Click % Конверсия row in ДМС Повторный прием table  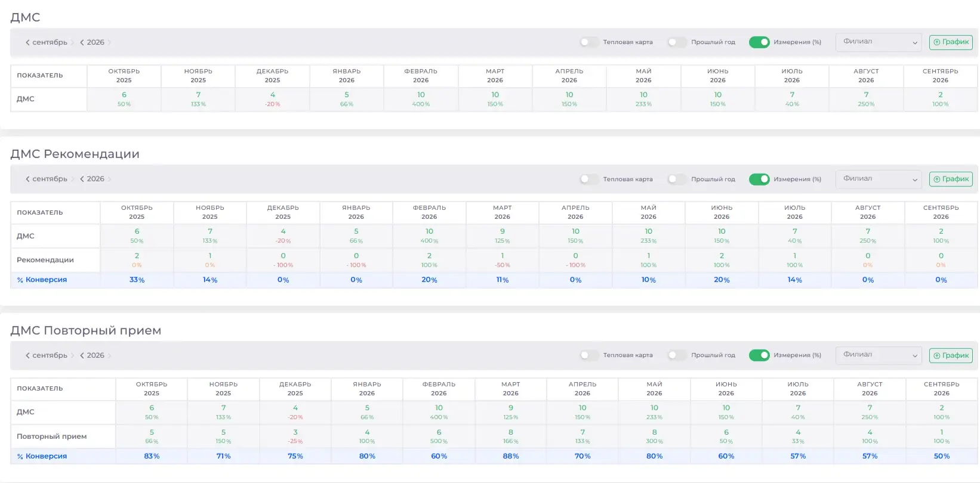(x=494, y=456)
